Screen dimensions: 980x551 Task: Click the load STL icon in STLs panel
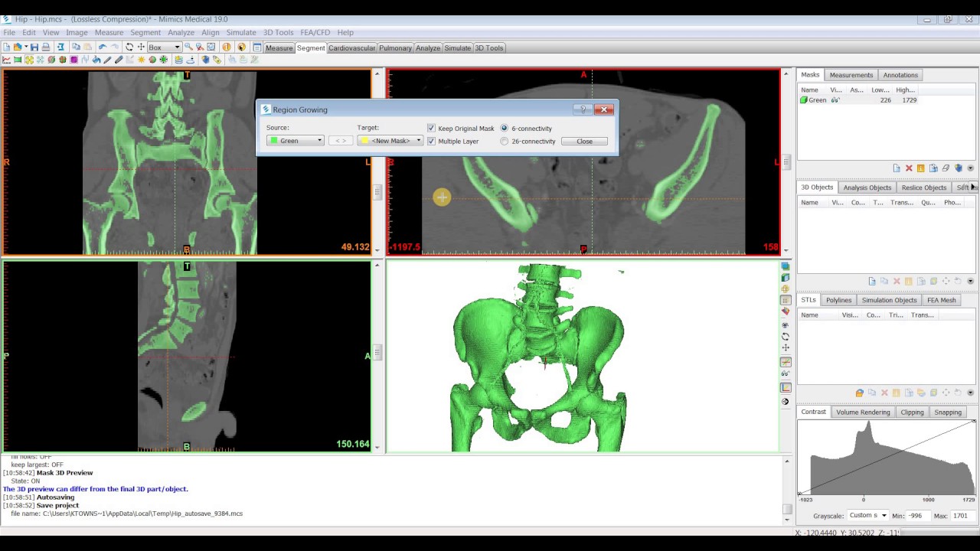pos(860,393)
